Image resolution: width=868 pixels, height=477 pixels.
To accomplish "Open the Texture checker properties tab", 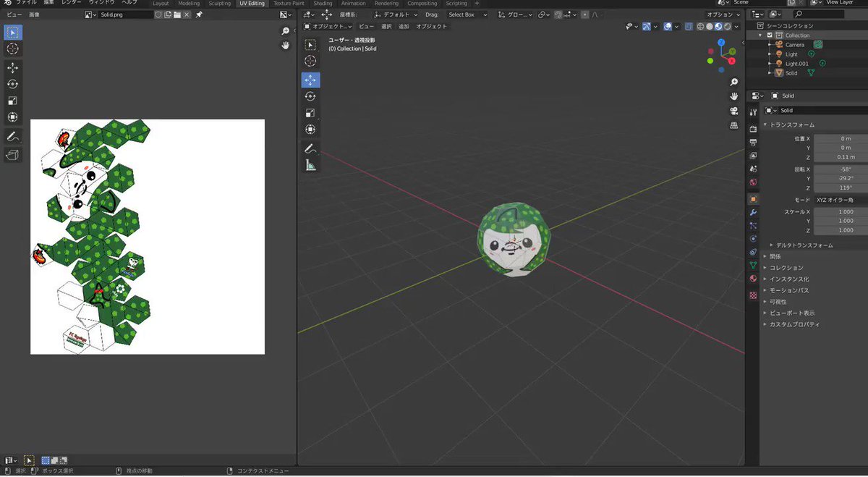I will [753, 295].
